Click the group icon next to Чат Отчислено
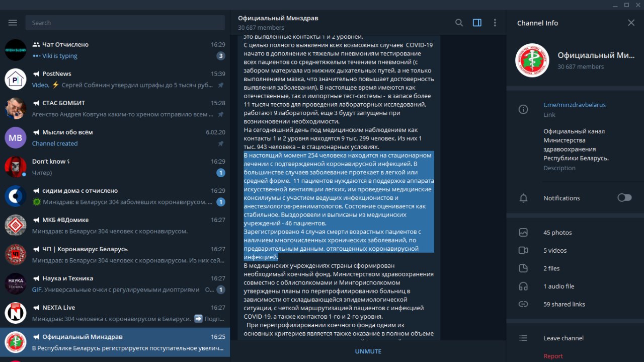This screenshot has width=644, height=362. click(x=36, y=44)
